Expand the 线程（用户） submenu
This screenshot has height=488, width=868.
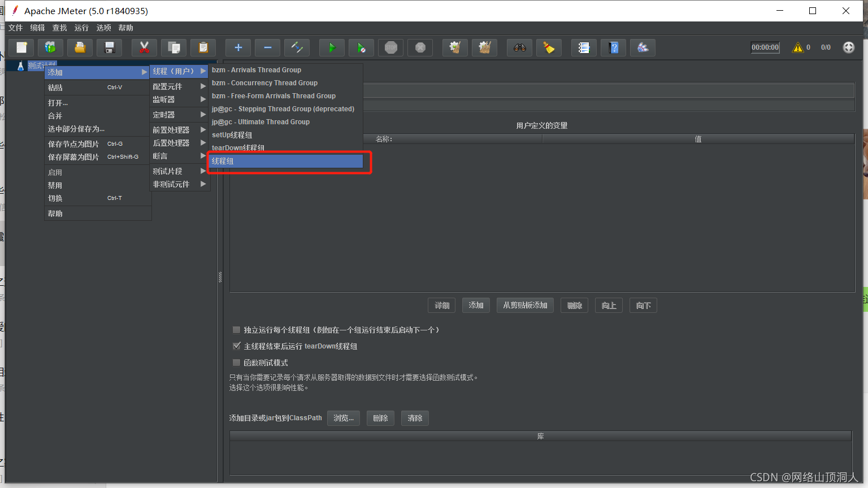pos(180,71)
